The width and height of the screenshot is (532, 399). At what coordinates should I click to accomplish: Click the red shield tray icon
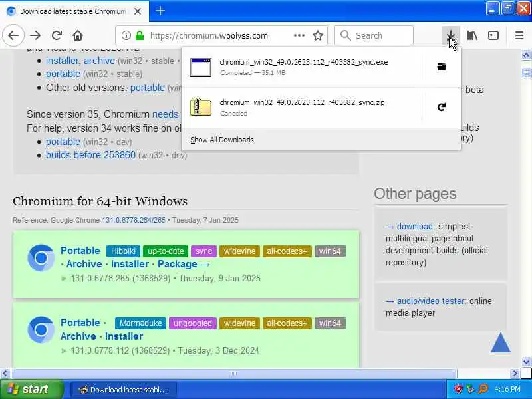458,389
